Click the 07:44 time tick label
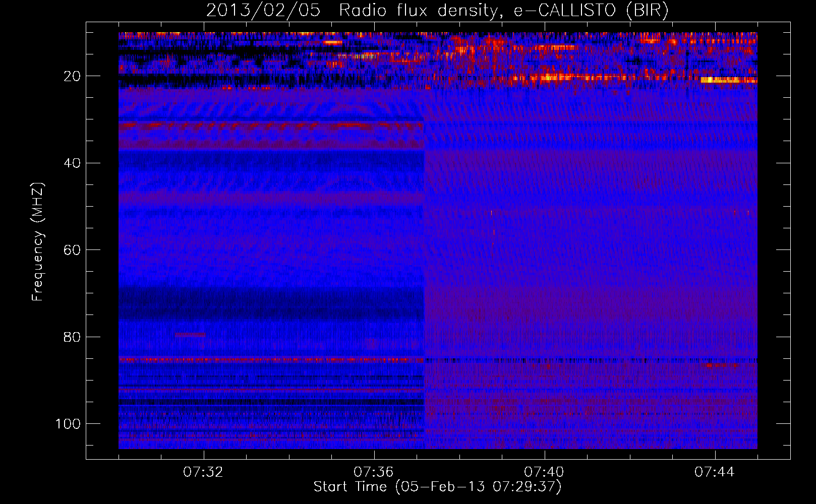This screenshot has height=504, width=816. (715, 472)
